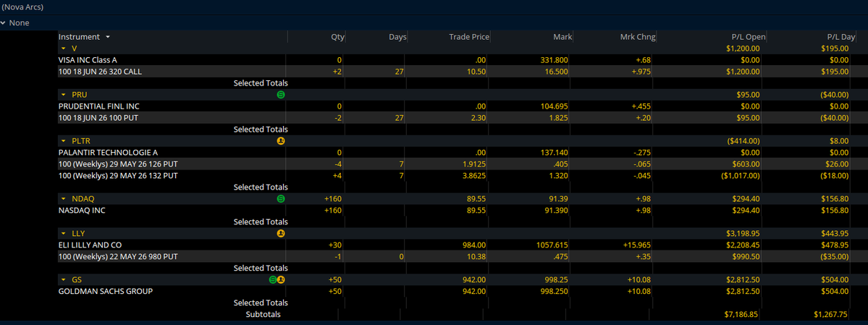Click the green circle icon on GS row
Screen dimensions: 868x325
coord(273,279)
